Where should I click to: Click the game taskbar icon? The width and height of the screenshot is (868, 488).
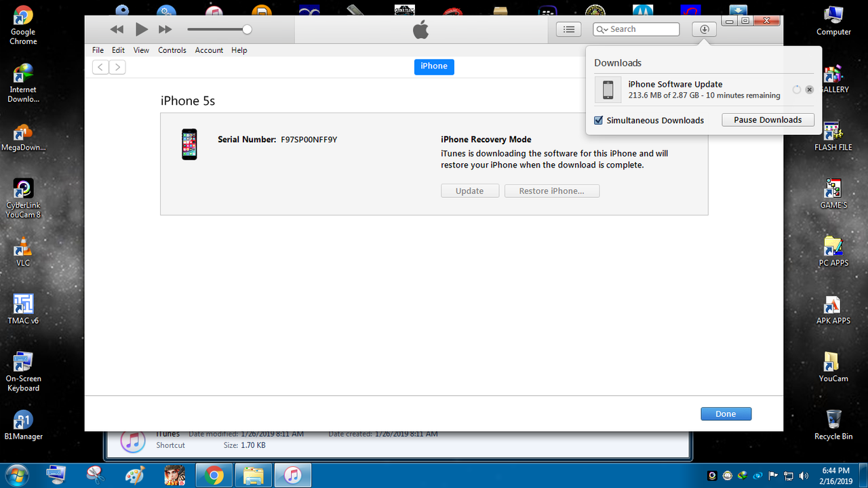point(174,476)
